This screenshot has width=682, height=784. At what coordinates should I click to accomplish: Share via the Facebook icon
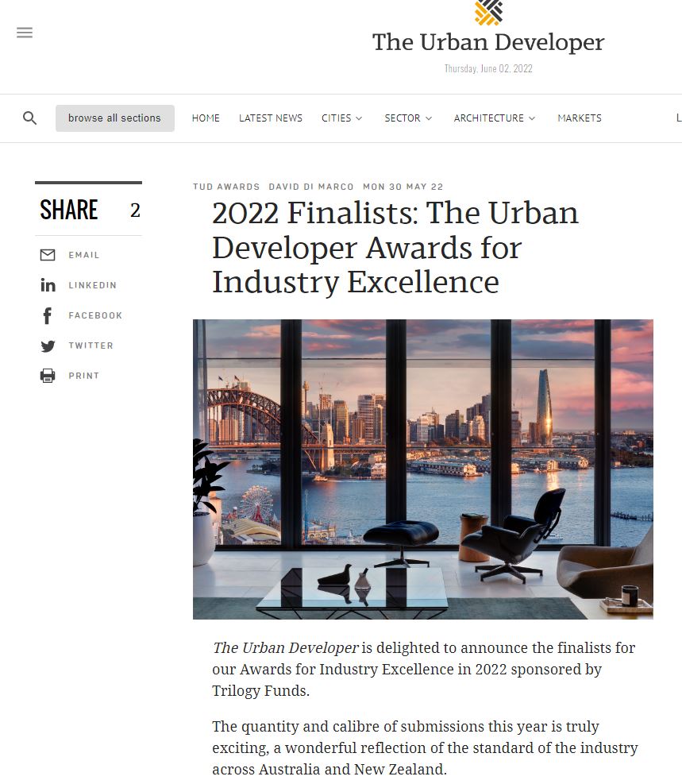pyautogui.click(x=47, y=315)
